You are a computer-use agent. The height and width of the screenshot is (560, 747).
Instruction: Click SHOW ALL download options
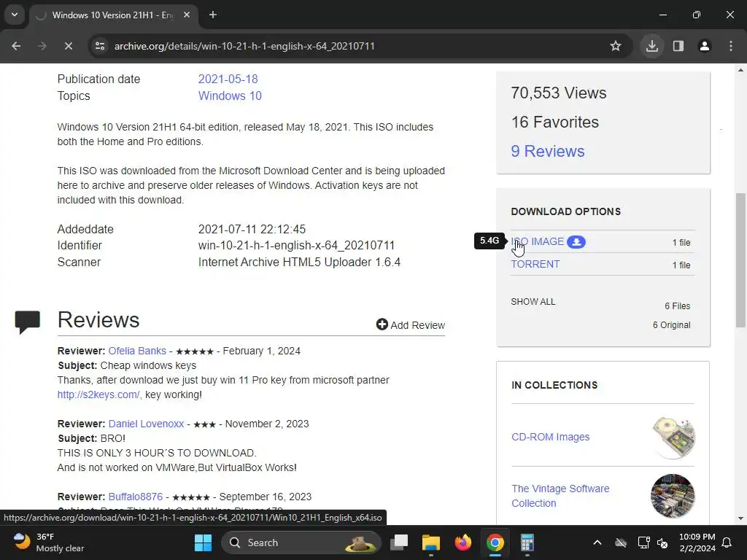533,302
